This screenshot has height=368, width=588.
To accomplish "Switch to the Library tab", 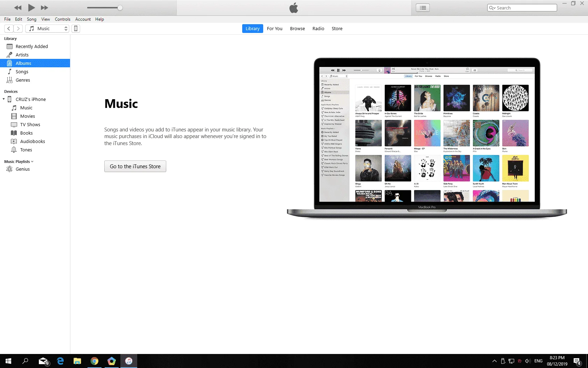I will click(x=252, y=29).
